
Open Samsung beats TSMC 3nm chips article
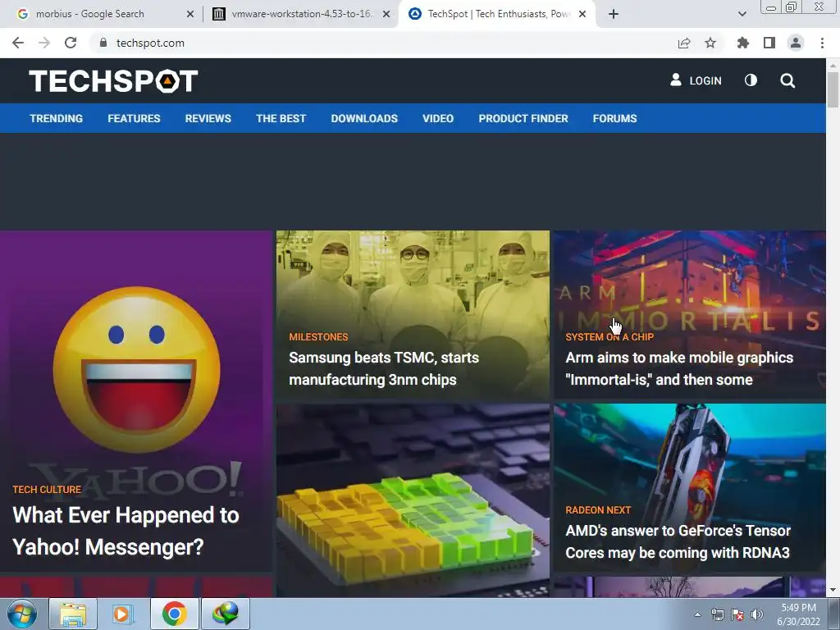coord(384,368)
